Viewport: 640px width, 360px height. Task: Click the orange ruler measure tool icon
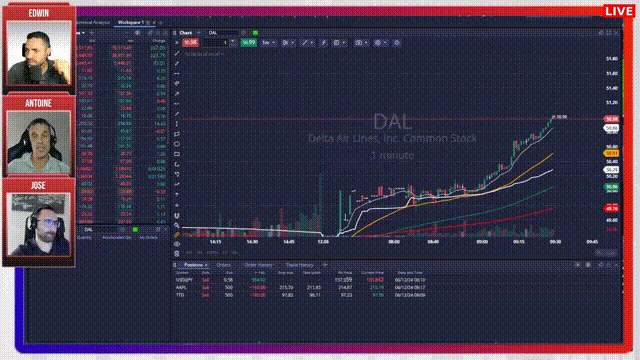click(x=177, y=235)
